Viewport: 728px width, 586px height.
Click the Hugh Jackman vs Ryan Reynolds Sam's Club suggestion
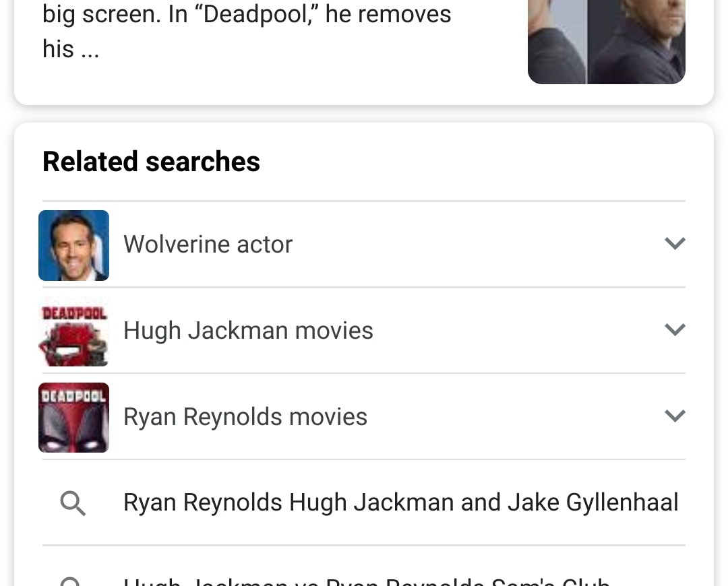coord(365,581)
